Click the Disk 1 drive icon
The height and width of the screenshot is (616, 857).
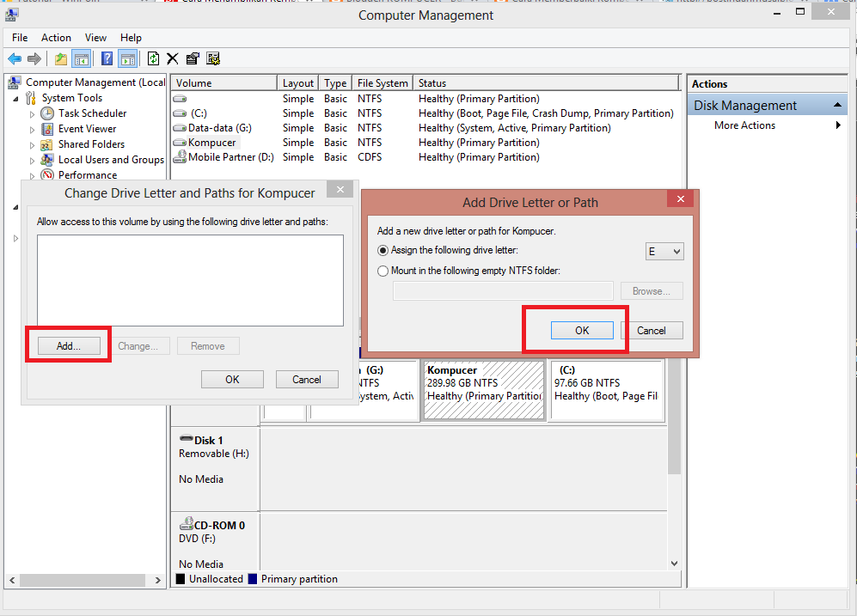187,438
